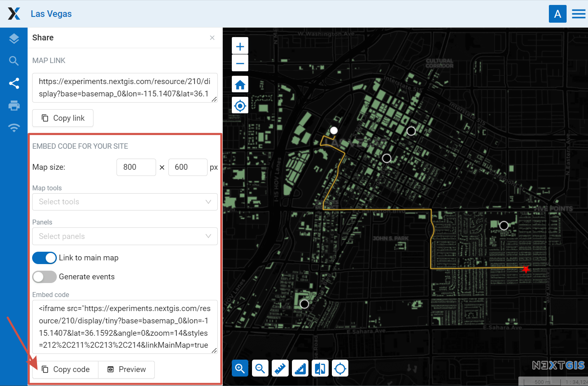This screenshot has width=588, height=386.
Task: Activate the locate my position tool
Action: pos(240,106)
